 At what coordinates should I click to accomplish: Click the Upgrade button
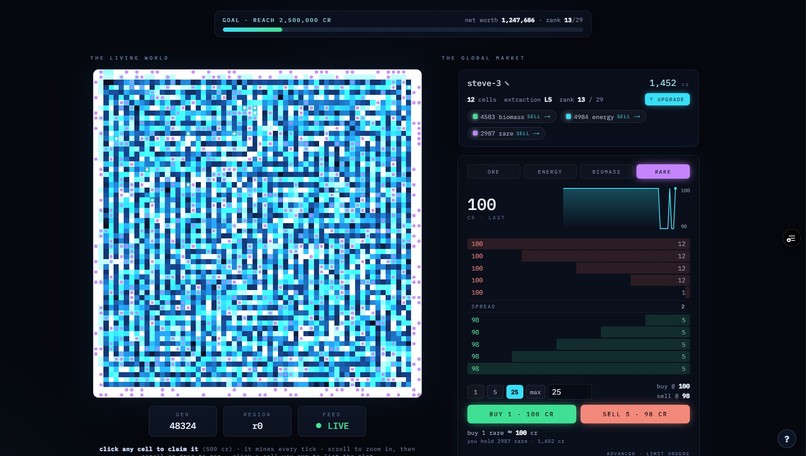coord(667,99)
